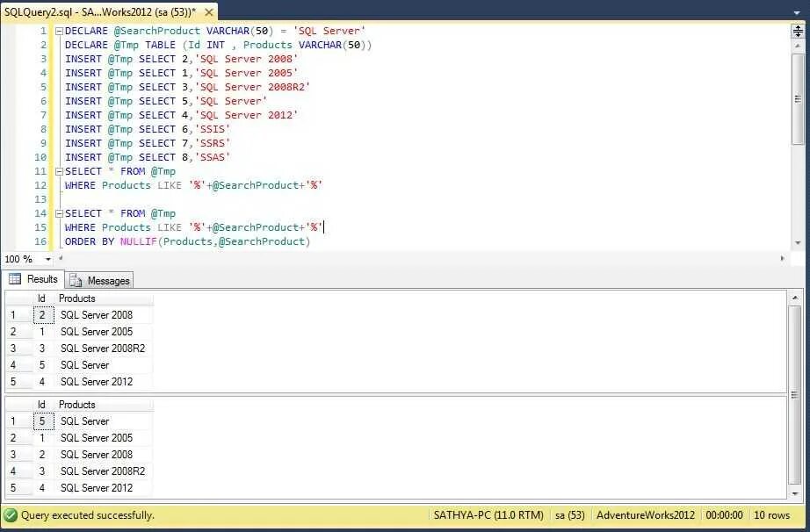This screenshot has height=532, width=810.
Task: Click the query executed success checkmark icon
Action: coord(11,515)
